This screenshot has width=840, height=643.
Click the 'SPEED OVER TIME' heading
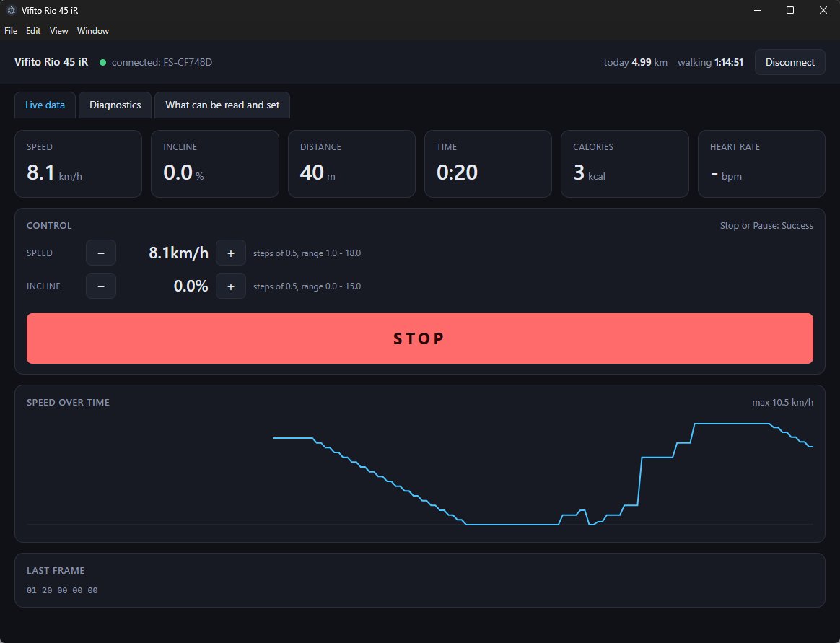point(68,403)
